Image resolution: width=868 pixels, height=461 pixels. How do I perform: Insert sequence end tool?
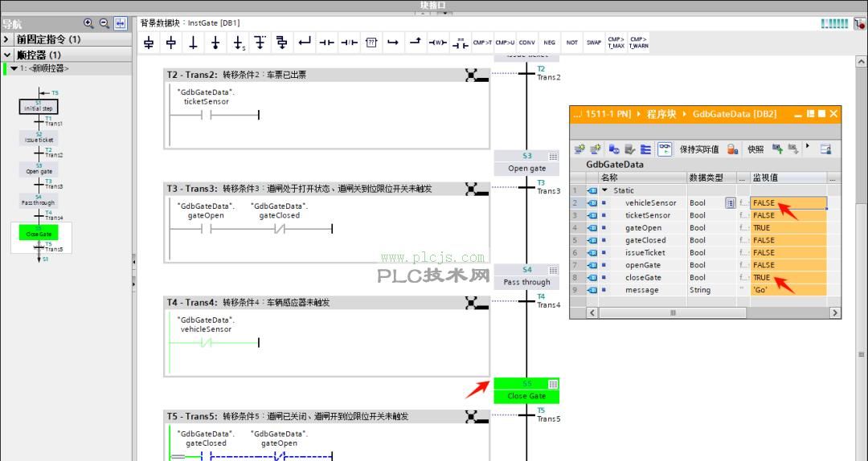[x=215, y=42]
